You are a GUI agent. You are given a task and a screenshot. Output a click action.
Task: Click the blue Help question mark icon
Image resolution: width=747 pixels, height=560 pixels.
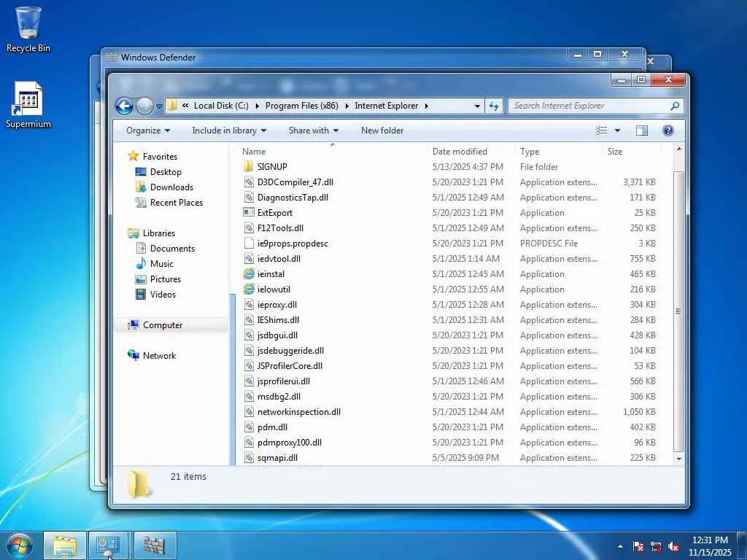click(668, 131)
